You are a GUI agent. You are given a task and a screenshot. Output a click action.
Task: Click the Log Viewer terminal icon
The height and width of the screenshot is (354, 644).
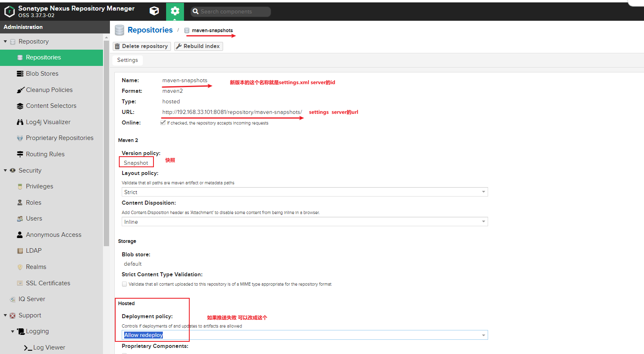click(28, 348)
